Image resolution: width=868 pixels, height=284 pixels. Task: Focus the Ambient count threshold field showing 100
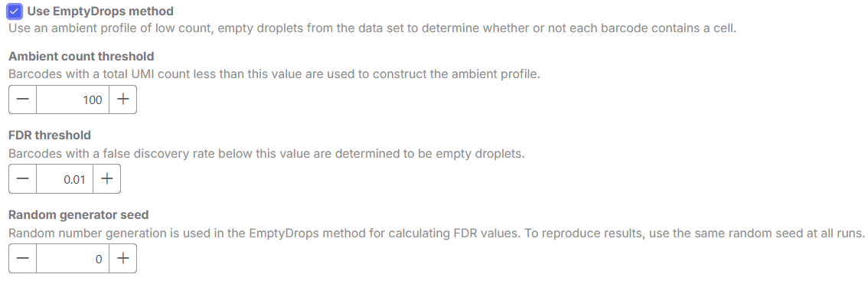click(x=73, y=100)
